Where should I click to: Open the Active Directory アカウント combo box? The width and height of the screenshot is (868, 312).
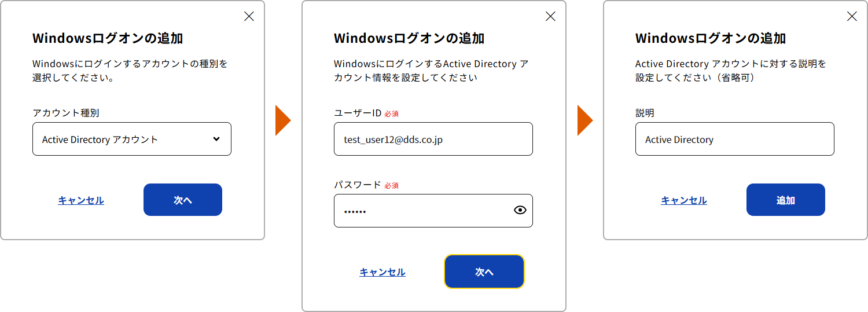pos(132,139)
